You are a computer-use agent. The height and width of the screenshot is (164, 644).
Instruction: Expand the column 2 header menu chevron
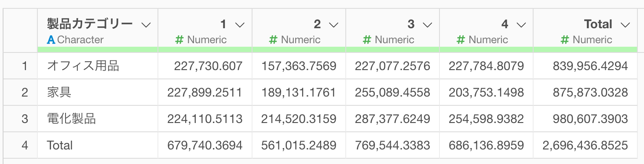pyautogui.click(x=333, y=25)
